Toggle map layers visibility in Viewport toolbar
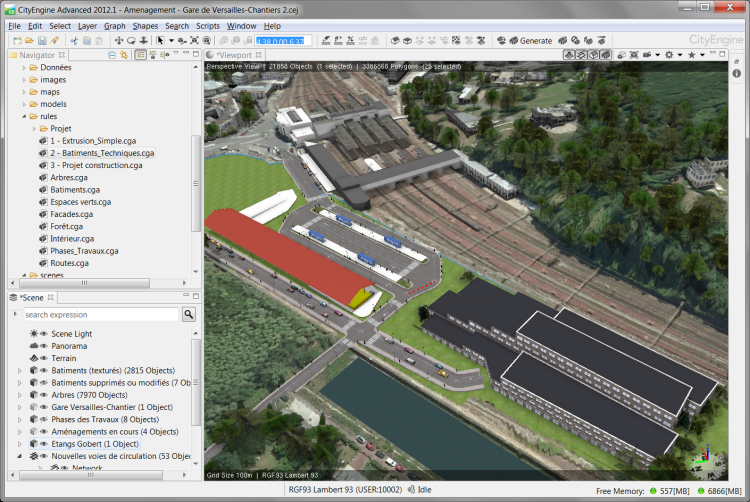Screen dimensions: 750x502 [x=569, y=55]
